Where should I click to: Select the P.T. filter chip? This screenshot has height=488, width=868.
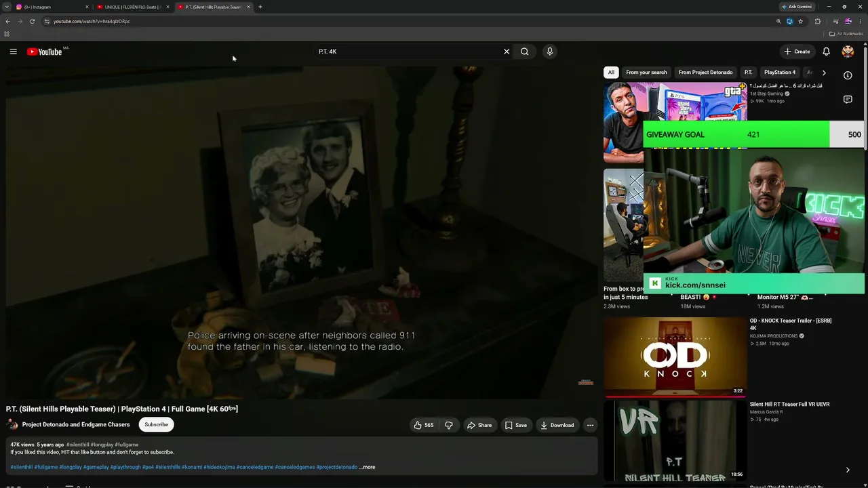(x=748, y=73)
